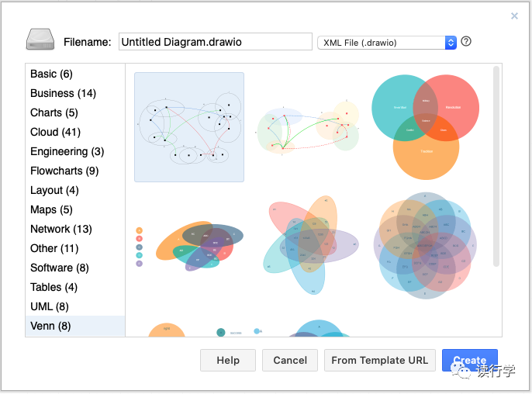Screen dimensions: 532x394
Task: Edit the Filename text field
Action: [216, 42]
